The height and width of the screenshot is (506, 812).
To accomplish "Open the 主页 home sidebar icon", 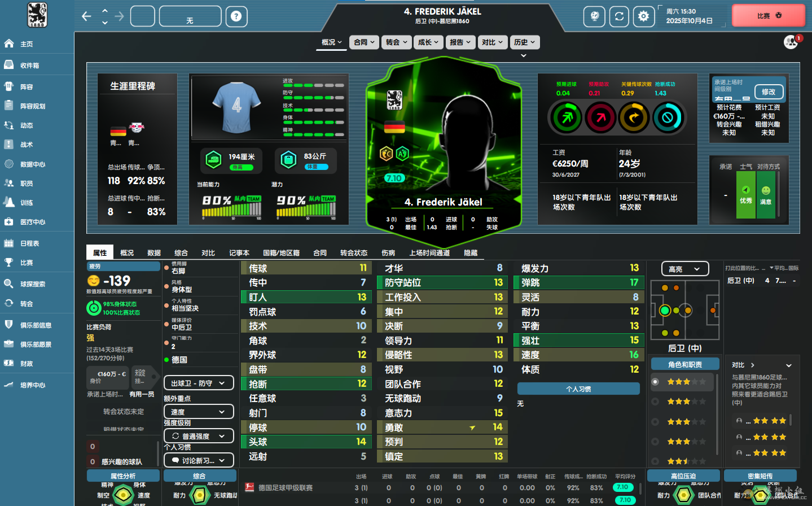I will (9, 43).
